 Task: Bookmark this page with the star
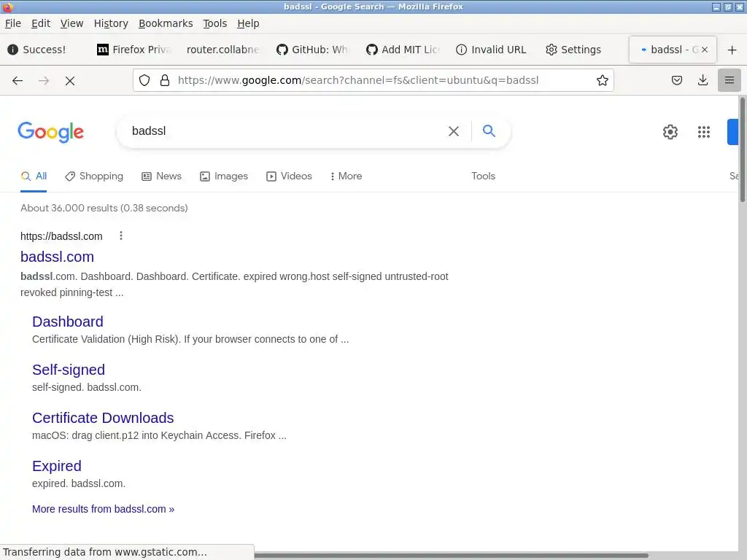pyautogui.click(x=602, y=80)
